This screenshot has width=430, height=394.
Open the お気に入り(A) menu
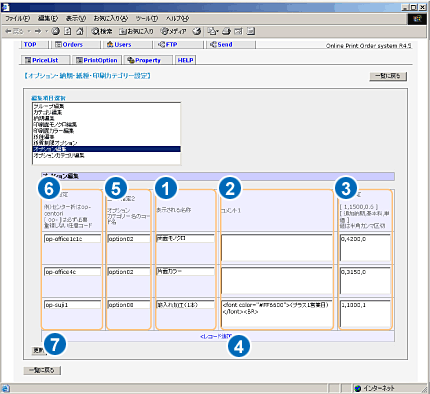[x=110, y=18]
